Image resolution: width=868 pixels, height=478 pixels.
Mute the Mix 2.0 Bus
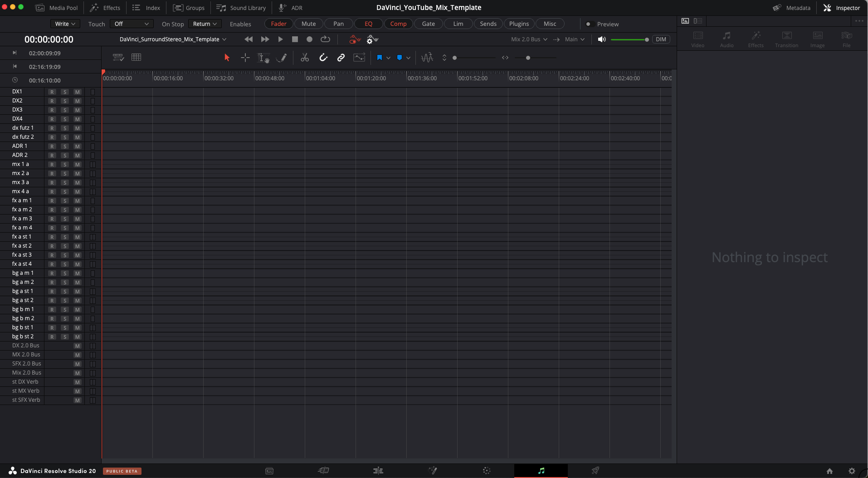[78, 373]
